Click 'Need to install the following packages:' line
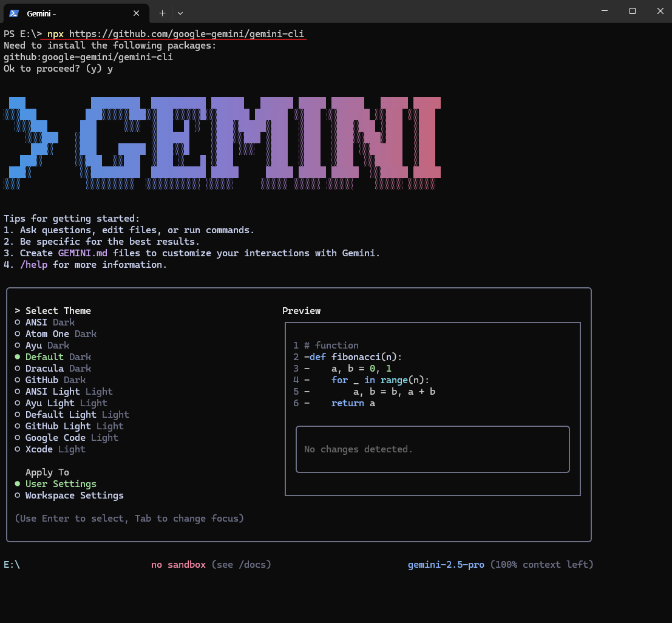The image size is (672, 623). point(110,46)
